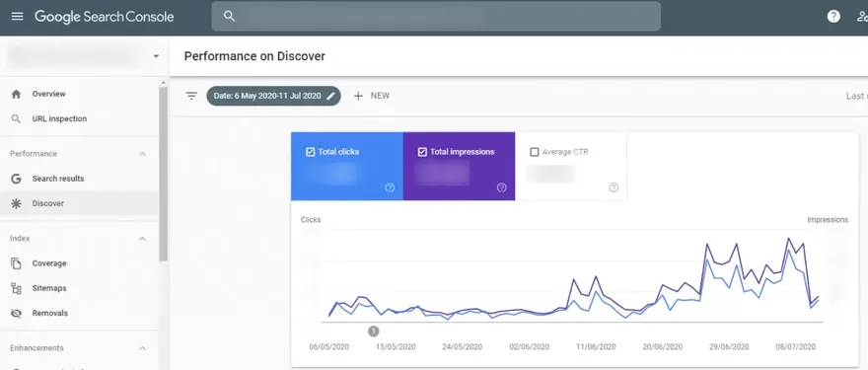Click the search magnifier icon in top bar

229,16
